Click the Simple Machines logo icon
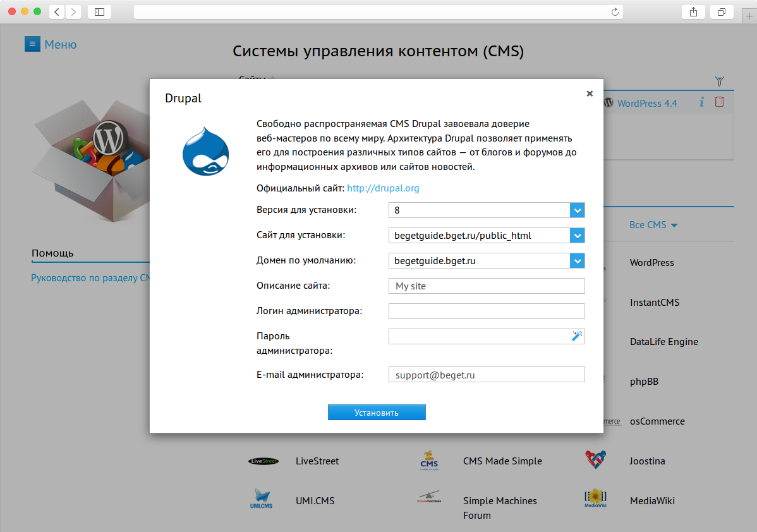Viewport: 757px width, 532px height. coord(428,497)
